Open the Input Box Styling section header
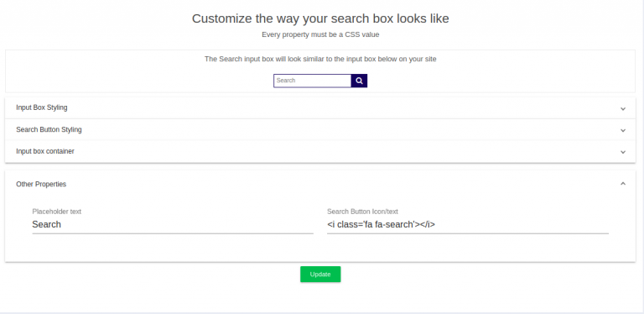Image resolution: width=644 pixels, height=314 pixels. [320, 107]
